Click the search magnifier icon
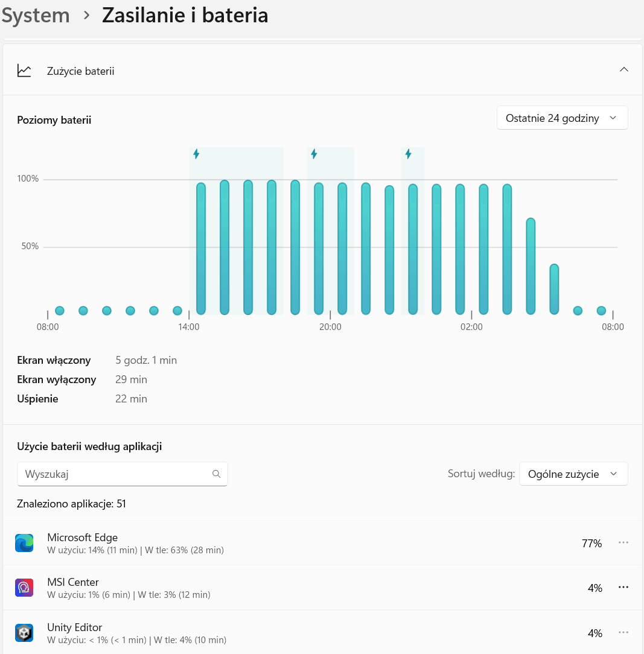644x654 pixels. (x=217, y=474)
